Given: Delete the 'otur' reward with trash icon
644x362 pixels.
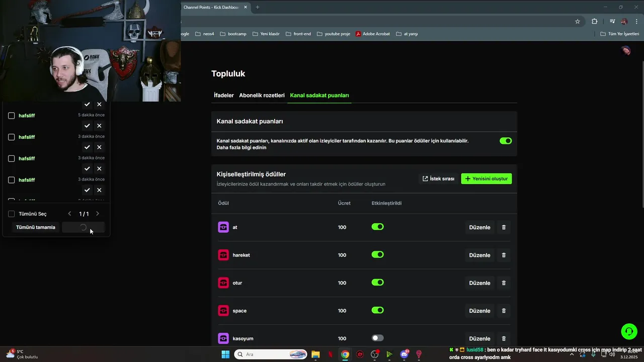Looking at the screenshot, I should point(504,283).
